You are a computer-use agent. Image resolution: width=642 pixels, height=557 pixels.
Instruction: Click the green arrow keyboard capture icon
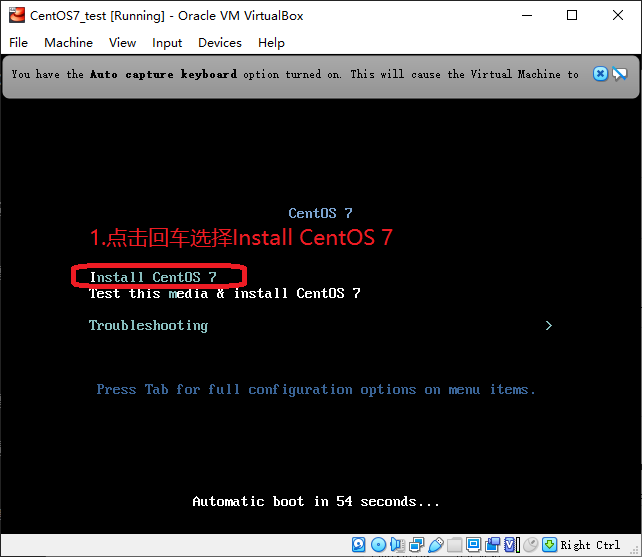pyautogui.click(x=549, y=545)
